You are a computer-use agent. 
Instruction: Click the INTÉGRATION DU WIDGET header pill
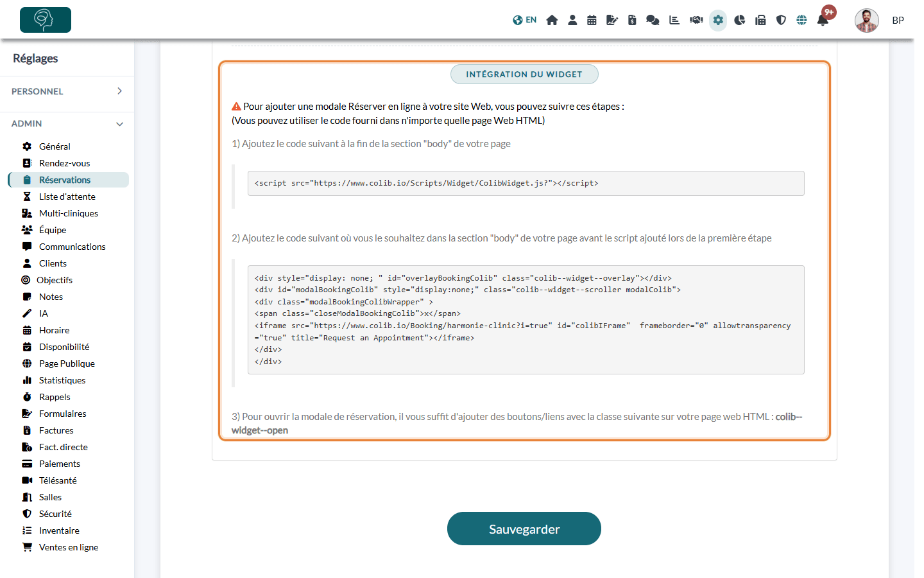524,74
